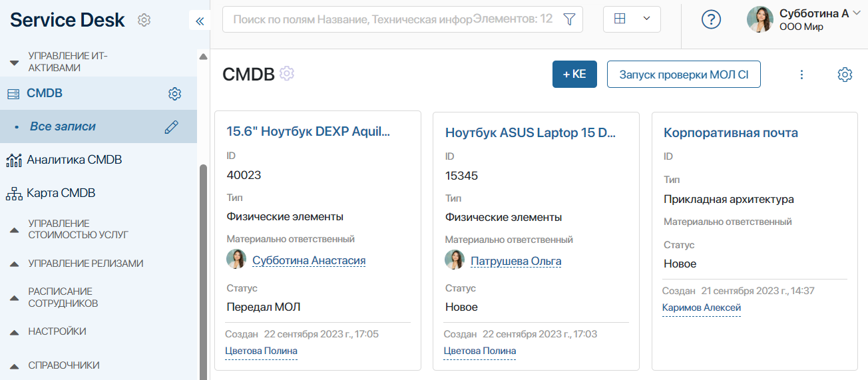Viewport: 868px width, 380px height.
Task: Collapse the sidebar with double chevron
Action: coord(199,21)
